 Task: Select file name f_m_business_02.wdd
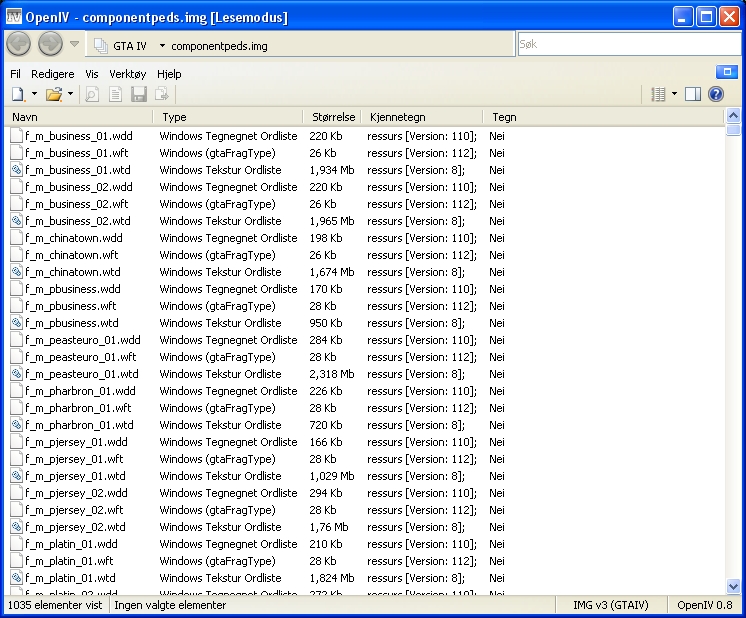click(x=79, y=187)
